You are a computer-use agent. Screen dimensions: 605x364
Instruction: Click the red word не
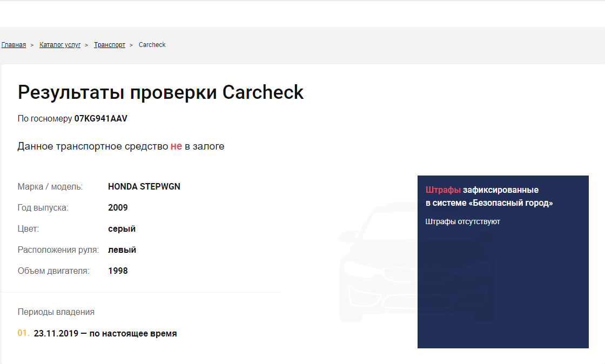[x=176, y=146]
